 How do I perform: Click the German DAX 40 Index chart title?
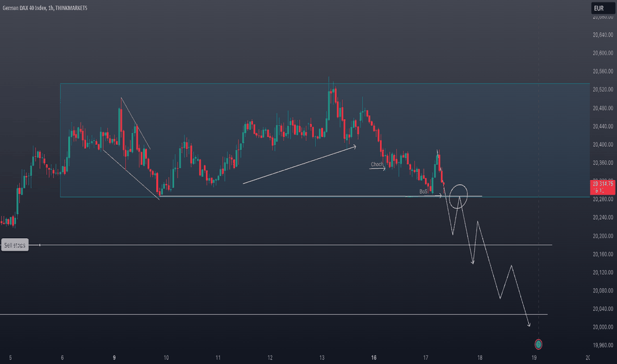[x=45, y=8]
